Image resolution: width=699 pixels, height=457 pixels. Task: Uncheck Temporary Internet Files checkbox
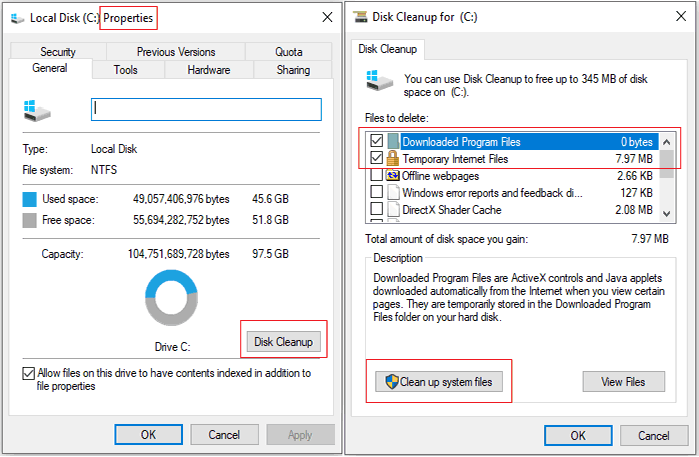[x=377, y=158]
